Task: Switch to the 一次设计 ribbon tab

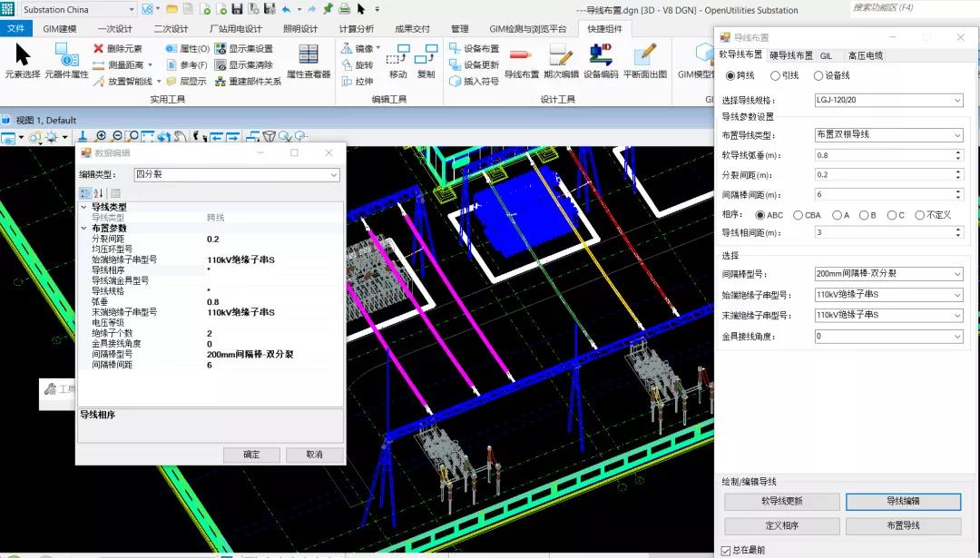Action: click(x=115, y=29)
